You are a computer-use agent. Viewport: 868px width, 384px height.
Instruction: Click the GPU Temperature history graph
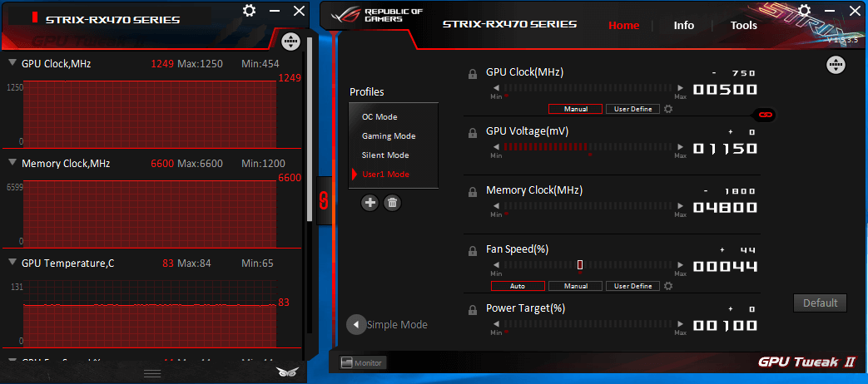click(x=150, y=313)
